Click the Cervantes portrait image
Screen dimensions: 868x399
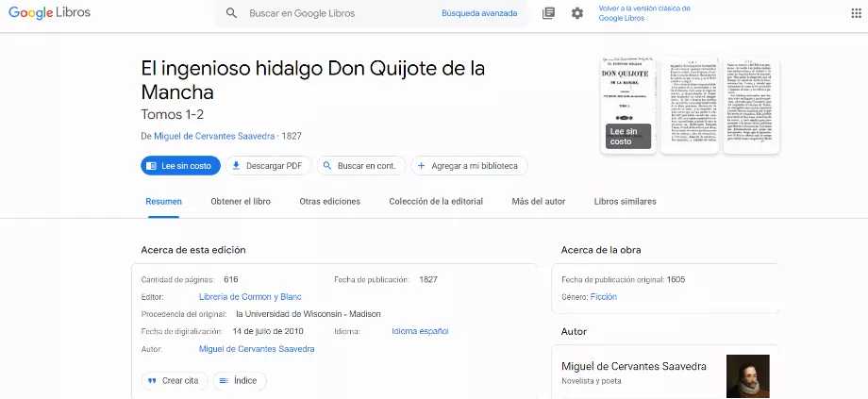(x=748, y=376)
